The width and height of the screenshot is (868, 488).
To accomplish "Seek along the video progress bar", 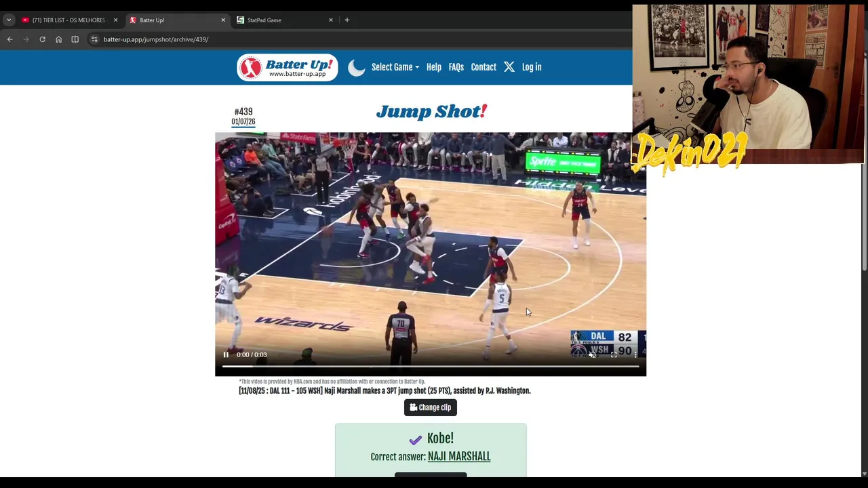I will [x=431, y=367].
